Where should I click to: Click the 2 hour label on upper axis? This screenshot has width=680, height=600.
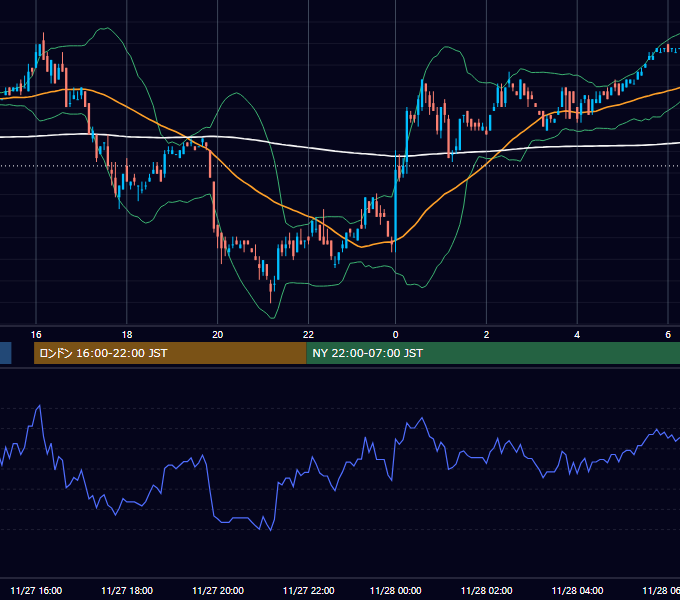(x=486, y=334)
